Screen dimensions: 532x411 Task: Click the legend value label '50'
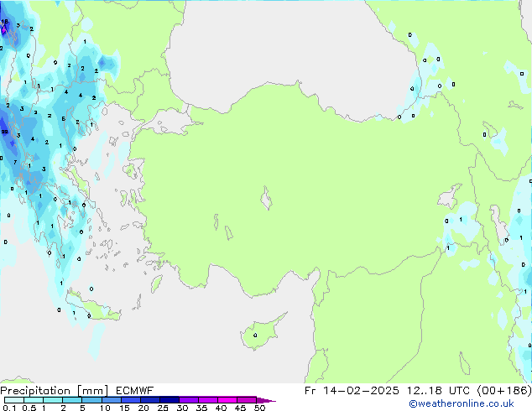pyautogui.click(x=259, y=408)
